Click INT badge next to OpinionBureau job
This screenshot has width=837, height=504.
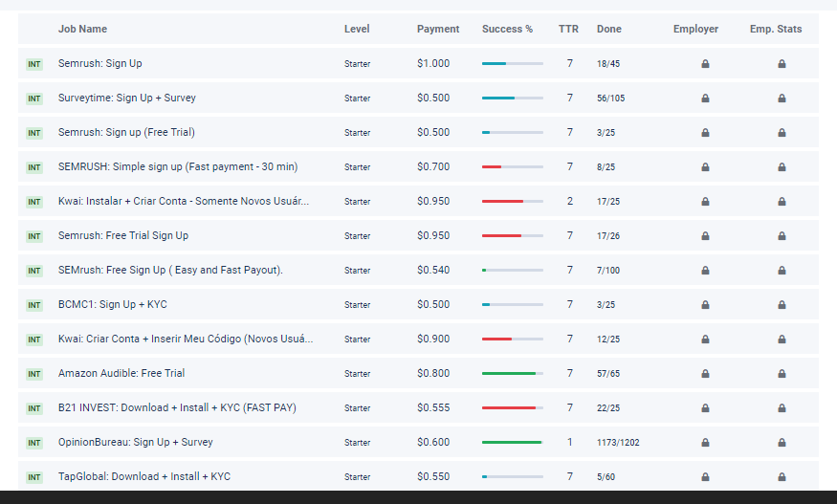[x=34, y=443]
